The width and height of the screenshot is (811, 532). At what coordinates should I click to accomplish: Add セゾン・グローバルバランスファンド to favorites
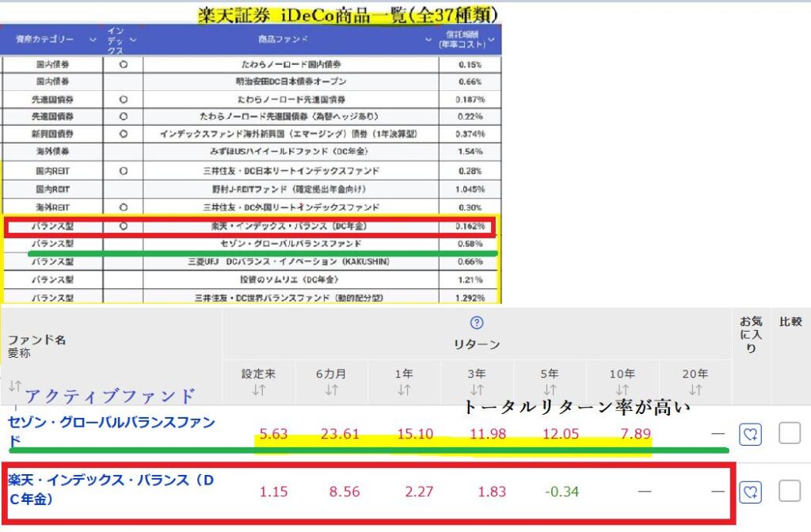(x=749, y=434)
